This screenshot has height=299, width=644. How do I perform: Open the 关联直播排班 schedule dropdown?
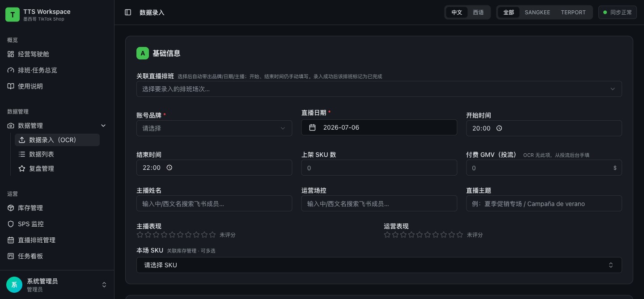tap(379, 89)
